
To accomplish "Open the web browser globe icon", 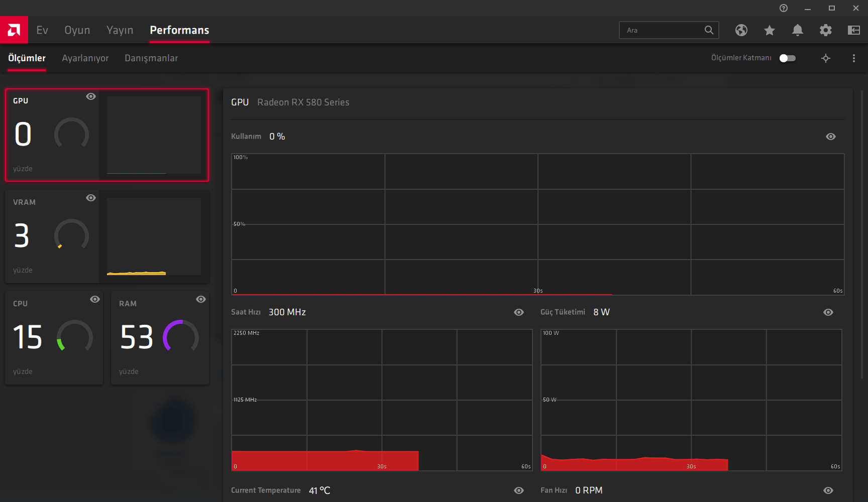I will click(741, 30).
